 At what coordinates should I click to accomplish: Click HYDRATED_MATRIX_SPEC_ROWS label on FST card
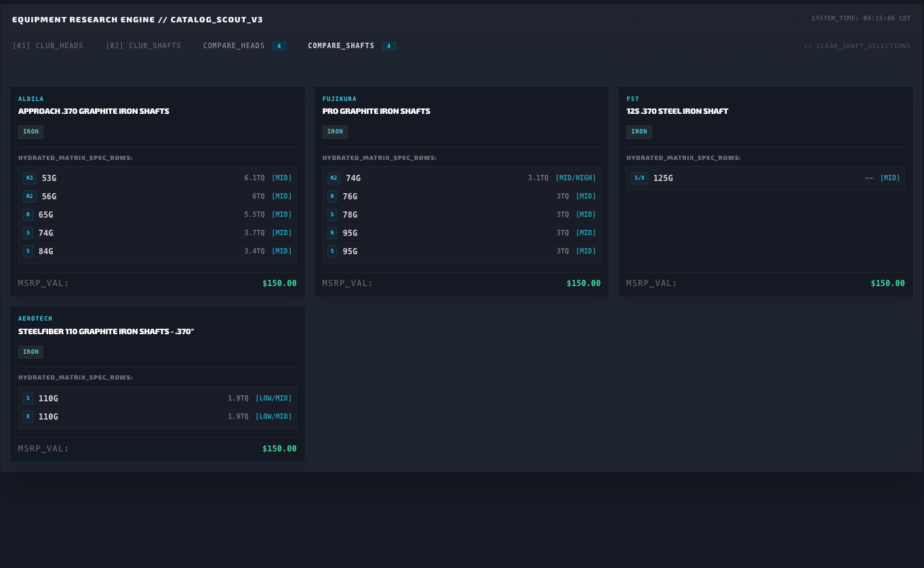683,158
